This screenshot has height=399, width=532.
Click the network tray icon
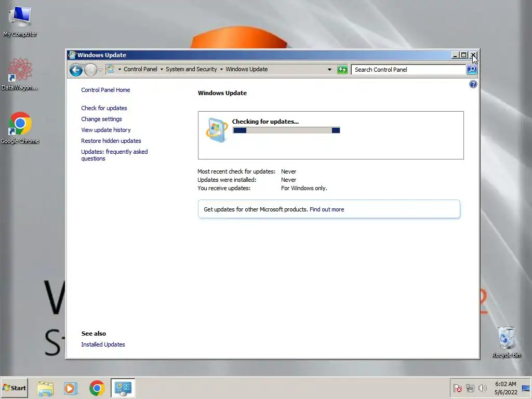point(470,388)
